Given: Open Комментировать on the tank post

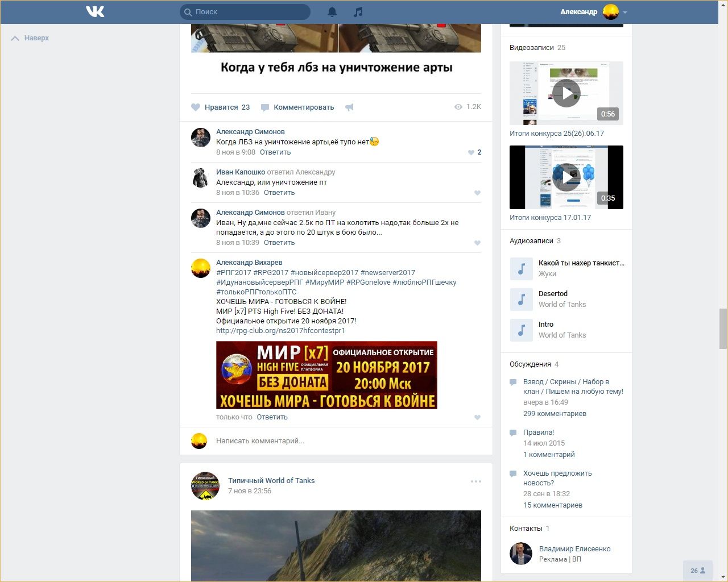Looking at the screenshot, I should coord(297,107).
